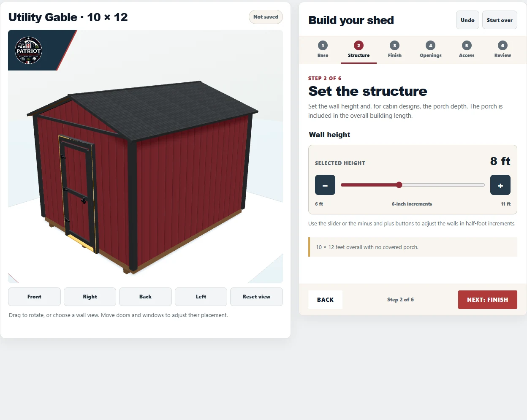This screenshot has width=527, height=420.
Task: Click the 8 ft selected height value
Action: (500, 161)
